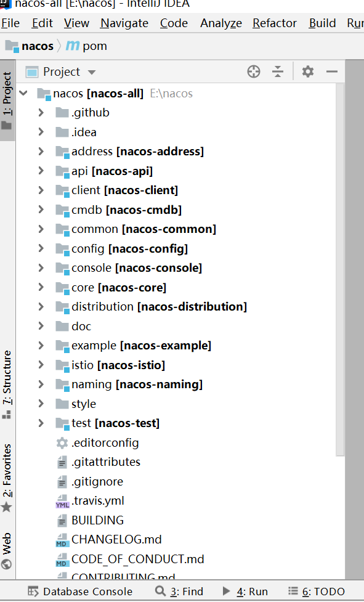Click the Favorites star icon on left strip

(x=7, y=508)
